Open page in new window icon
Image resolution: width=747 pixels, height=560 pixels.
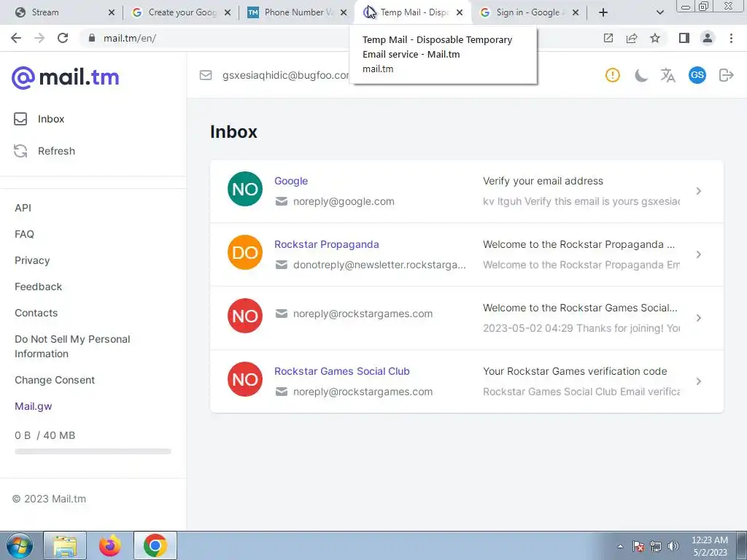pos(608,38)
